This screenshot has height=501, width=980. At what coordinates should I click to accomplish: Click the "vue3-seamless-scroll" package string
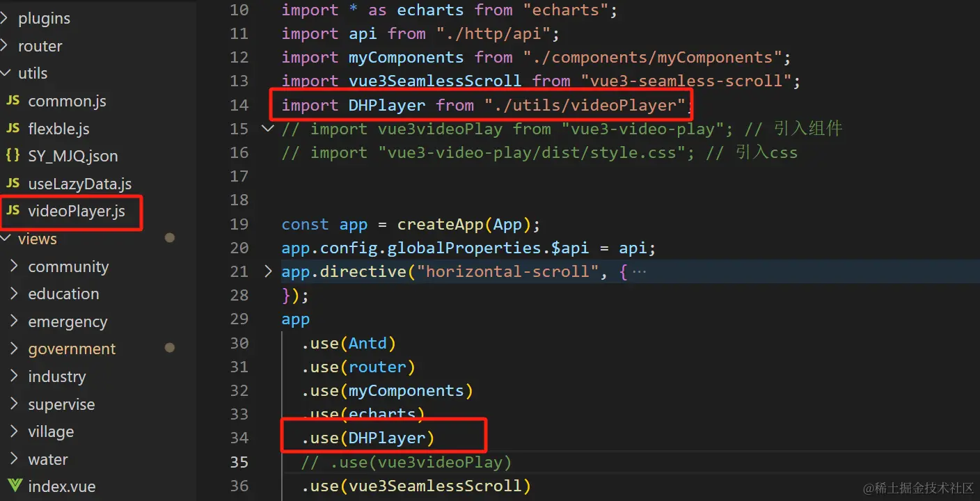click(x=686, y=81)
